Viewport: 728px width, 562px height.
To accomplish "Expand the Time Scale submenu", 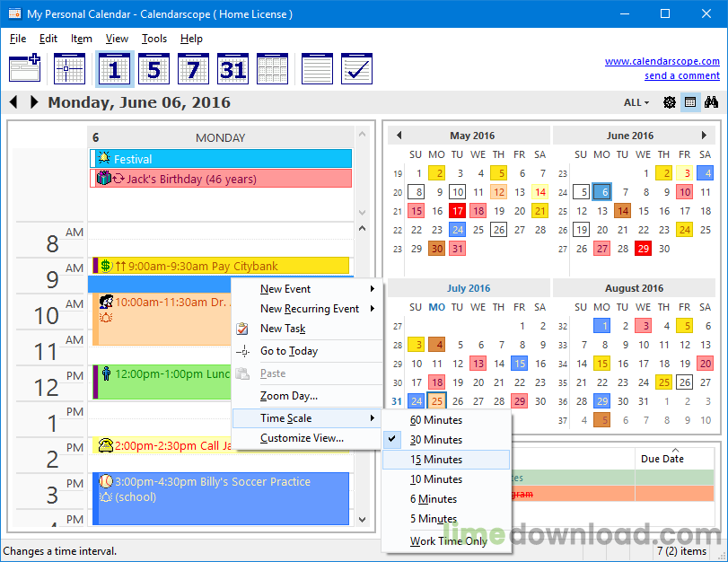I will click(307, 418).
